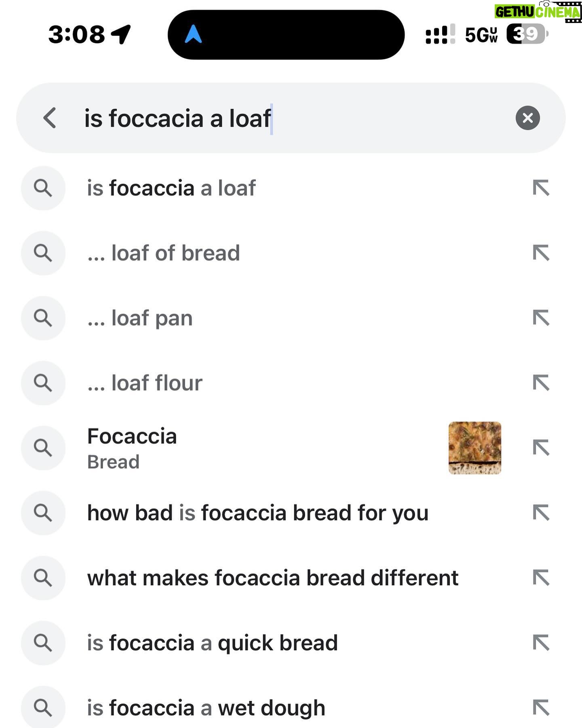Pick the '... loaf flour' suggestion
Screen dimensions: 582x728
pyautogui.click(x=145, y=383)
